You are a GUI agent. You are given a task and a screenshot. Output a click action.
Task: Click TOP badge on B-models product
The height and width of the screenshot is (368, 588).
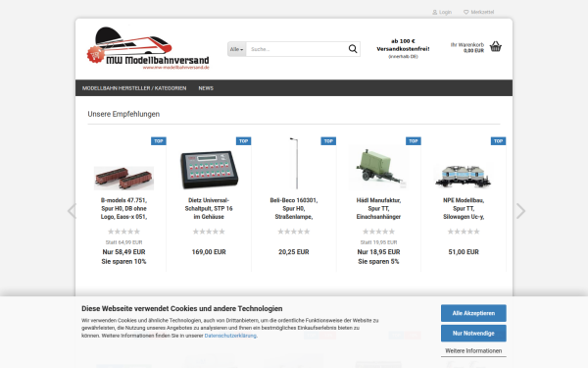tap(159, 141)
